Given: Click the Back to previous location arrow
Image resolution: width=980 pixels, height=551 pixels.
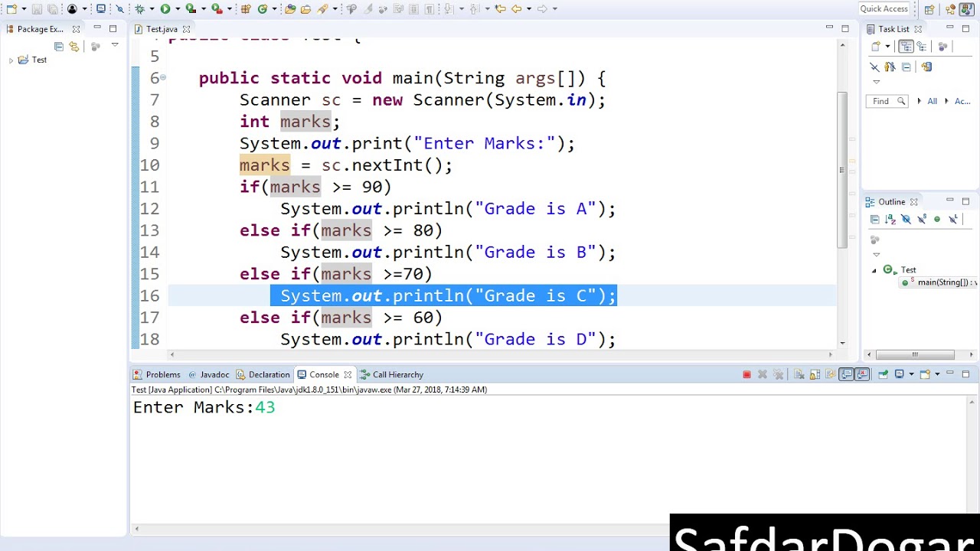Looking at the screenshot, I should [x=516, y=9].
